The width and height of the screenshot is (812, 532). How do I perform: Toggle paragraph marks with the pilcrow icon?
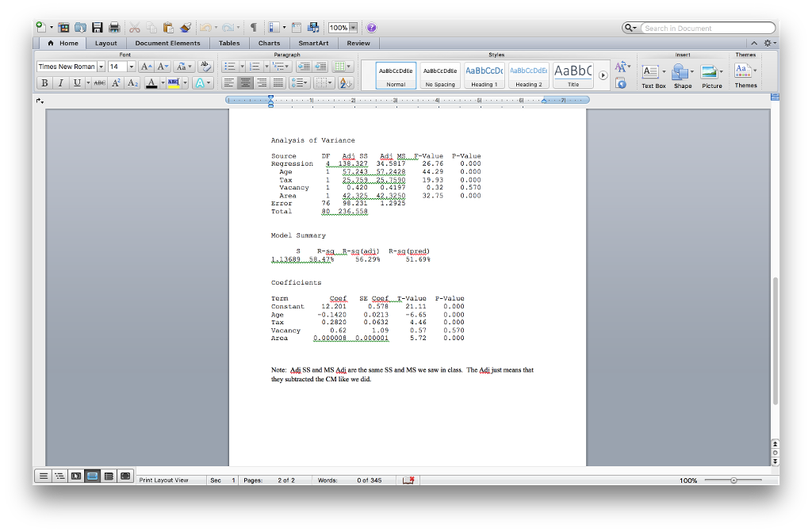[x=254, y=26]
